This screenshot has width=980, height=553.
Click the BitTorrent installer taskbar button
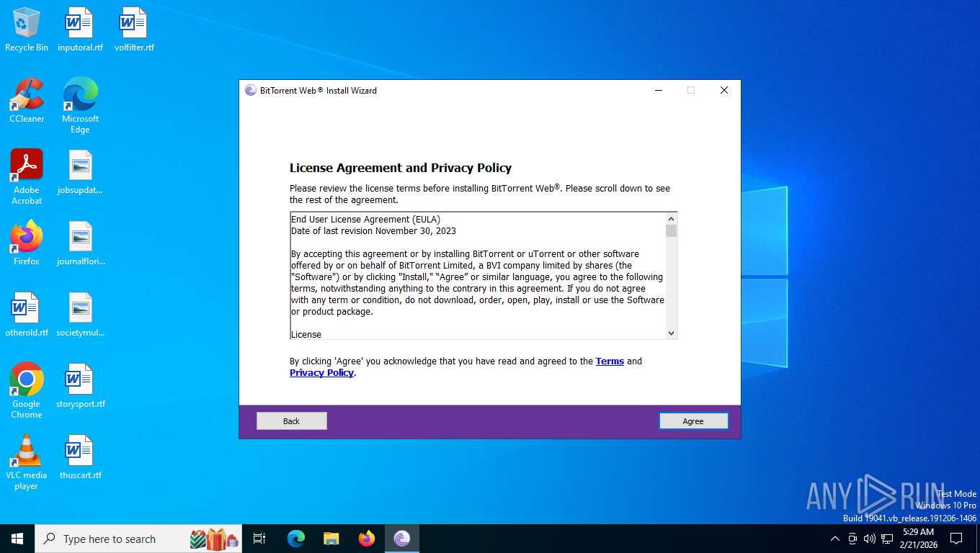coord(402,539)
